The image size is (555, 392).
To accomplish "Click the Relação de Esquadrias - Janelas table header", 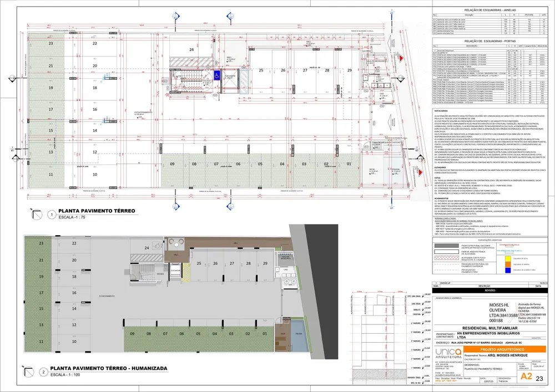I will click(490, 10).
